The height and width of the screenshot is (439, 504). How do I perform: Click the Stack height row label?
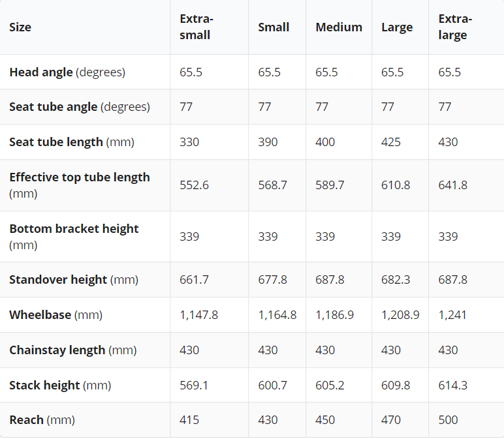[x=60, y=385]
